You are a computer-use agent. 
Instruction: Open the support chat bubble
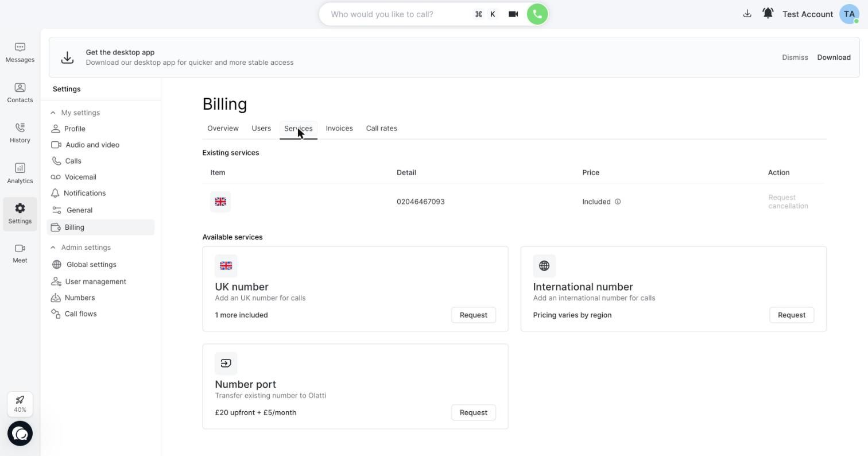coord(20,434)
